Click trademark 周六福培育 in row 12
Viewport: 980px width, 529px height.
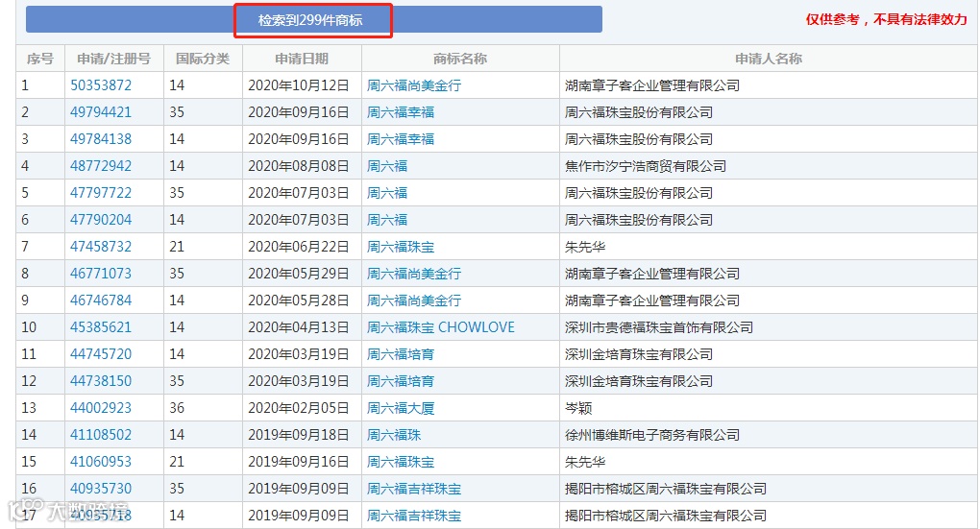401,380
